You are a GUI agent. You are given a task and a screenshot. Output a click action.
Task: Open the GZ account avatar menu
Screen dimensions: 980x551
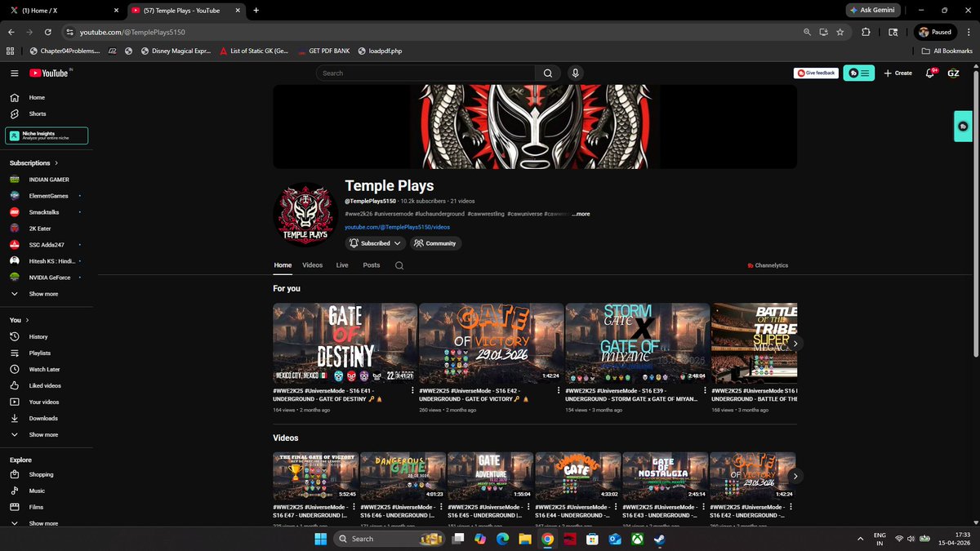coord(953,73)
